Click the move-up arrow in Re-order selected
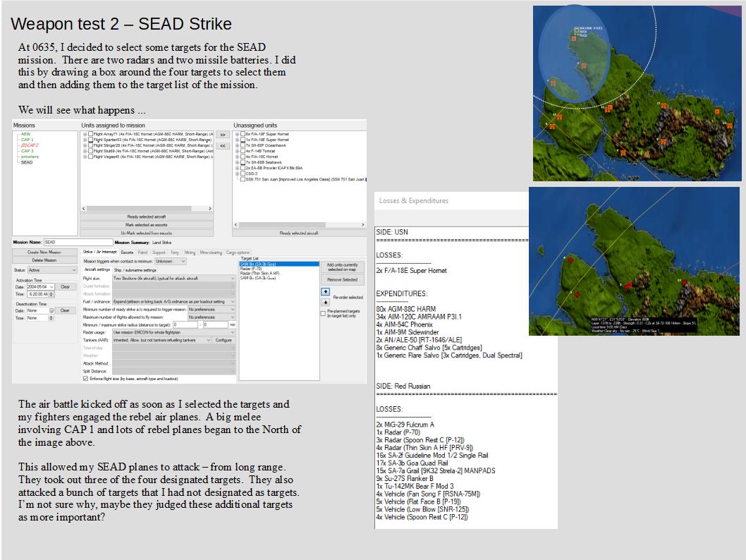 [x=326, y=291]
